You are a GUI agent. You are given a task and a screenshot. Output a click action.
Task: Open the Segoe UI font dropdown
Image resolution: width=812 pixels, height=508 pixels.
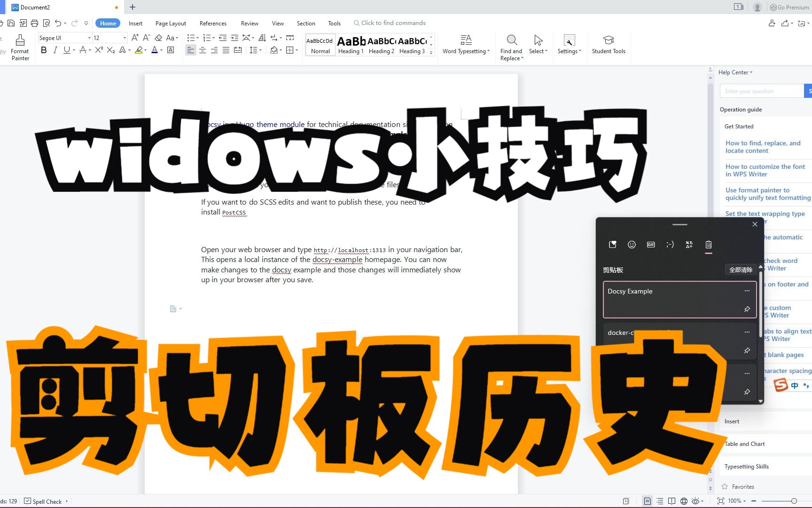(89, 38)
